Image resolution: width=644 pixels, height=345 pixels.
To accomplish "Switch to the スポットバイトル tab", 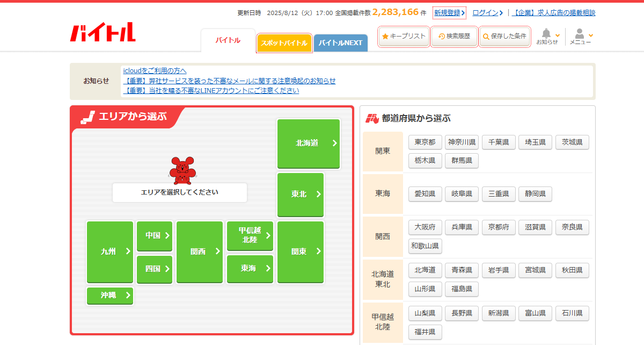I will point(284,43).
